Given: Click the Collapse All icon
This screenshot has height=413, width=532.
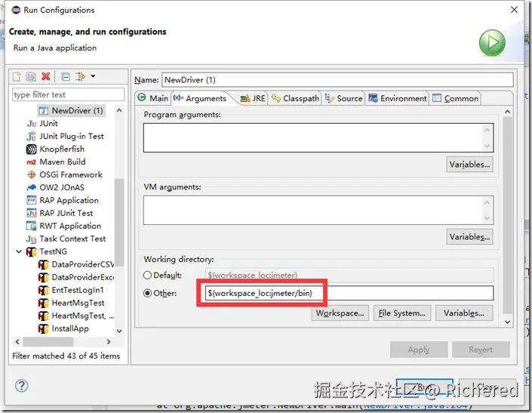Looking at the screenshot, I should (x=66, y=77).
